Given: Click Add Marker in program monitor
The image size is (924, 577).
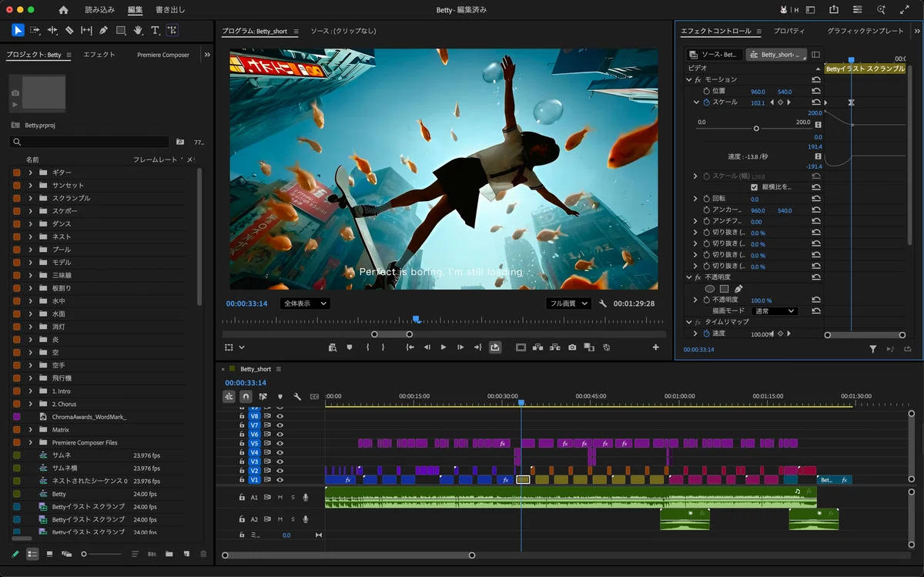Looking at the screenshot, I should point(350,347).
